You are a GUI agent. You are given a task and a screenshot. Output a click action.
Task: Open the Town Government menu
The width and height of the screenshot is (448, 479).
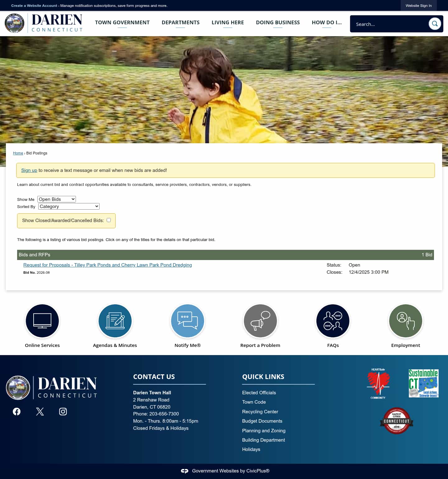coord(122,22)
